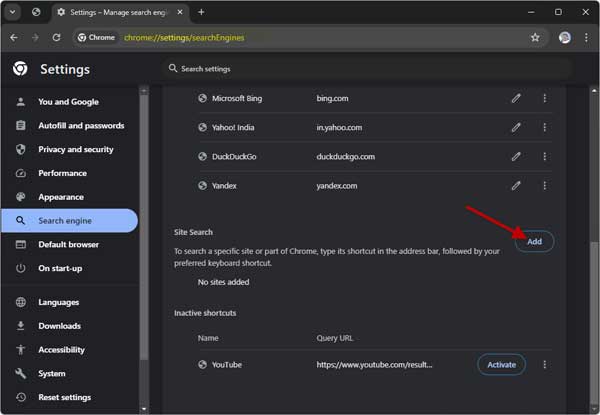Click the DuckDuckGo globe icon
This screenshot has width=600, height=415.
pos(202,156)
